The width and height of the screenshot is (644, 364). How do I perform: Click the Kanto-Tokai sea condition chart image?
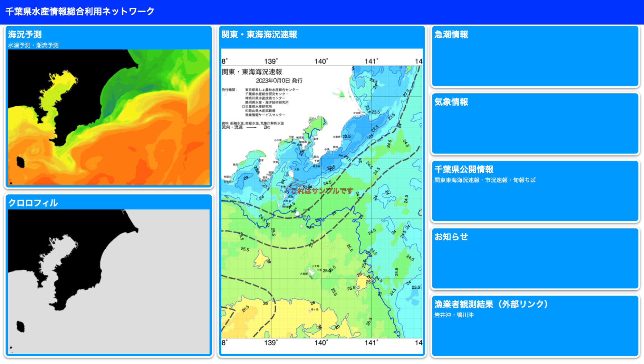[x=322, y=201]
